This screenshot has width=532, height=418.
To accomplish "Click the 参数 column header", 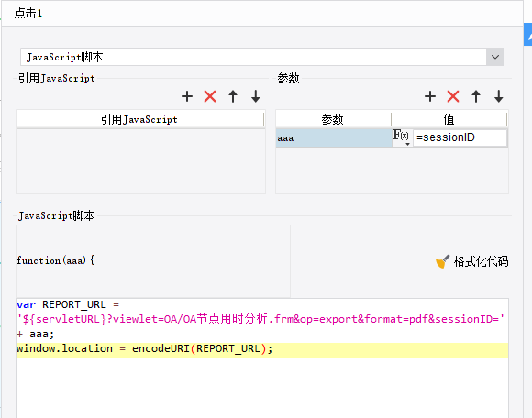I will pos(333,119).
